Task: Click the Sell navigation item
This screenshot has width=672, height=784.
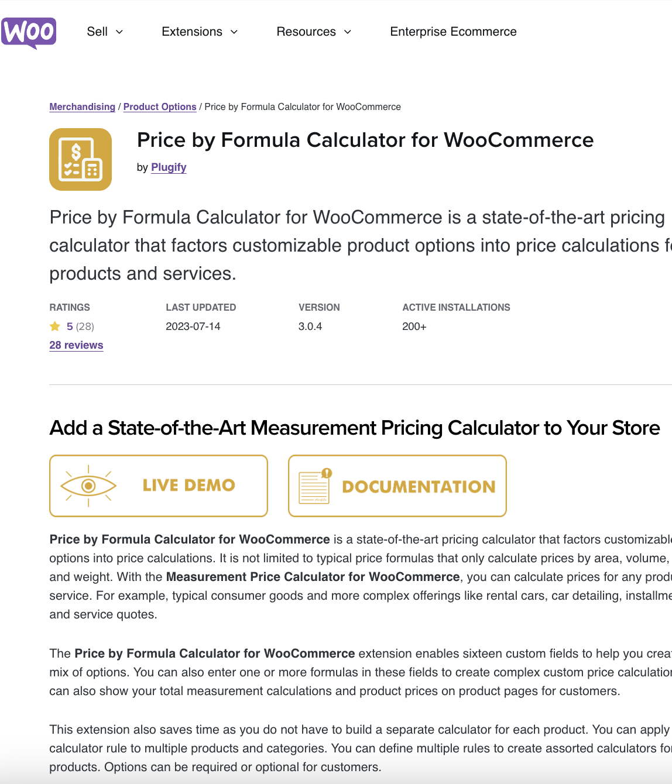Action: click(97, 32)
